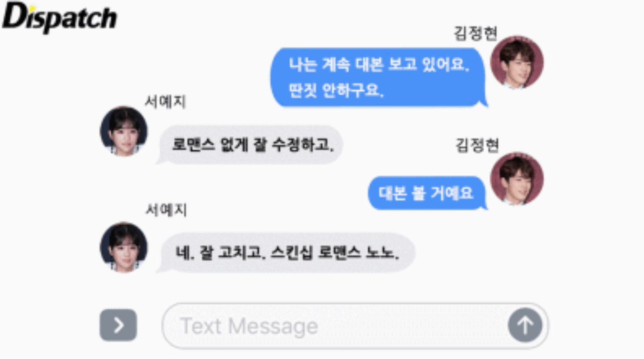
Task: Click 김정현 name above '나는 계속 대본' bubble
Action: [x=476, y=33]
